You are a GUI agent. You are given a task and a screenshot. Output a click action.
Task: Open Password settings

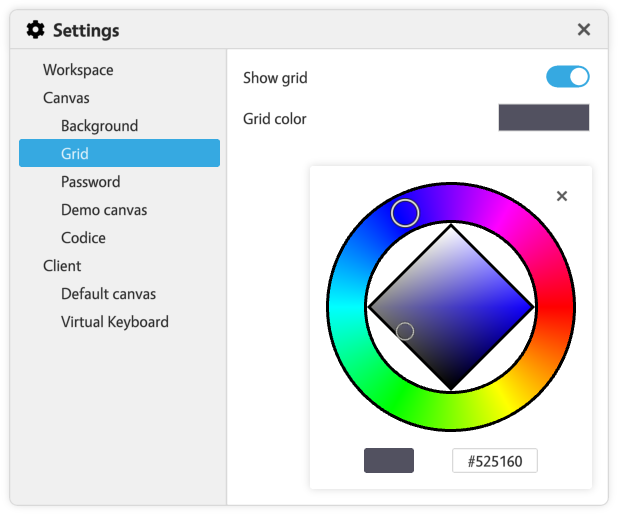click(x=91, y=182)
